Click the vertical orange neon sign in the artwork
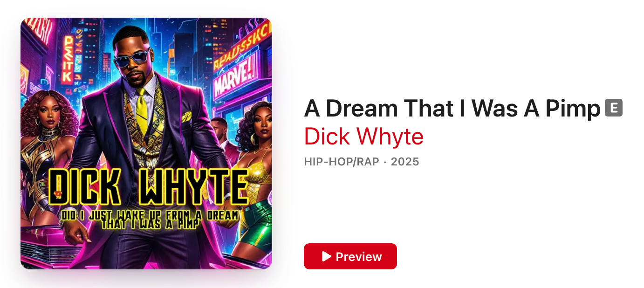Viewport: 644px width, 288px height. [x=68, y=60]
